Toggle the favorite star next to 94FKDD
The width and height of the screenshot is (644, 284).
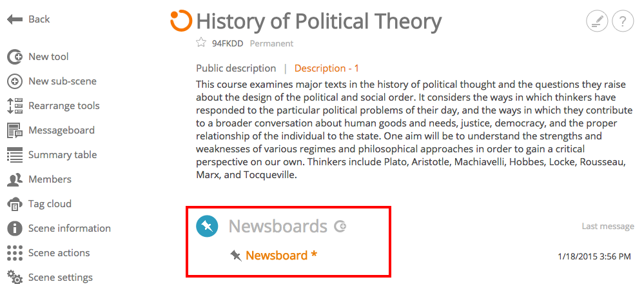click(x=201, y=43)
